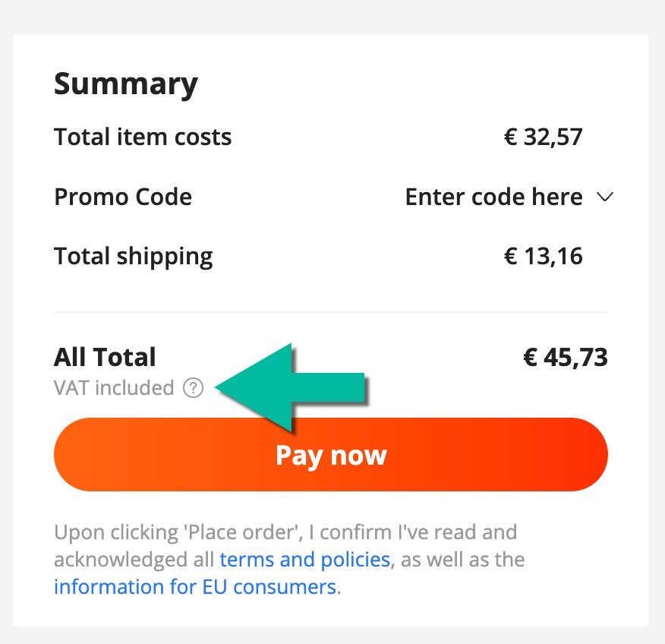Click the € 32,57 item cost amount
Viewport: 665px width, 644px height.
pyautogui.click(x=544, y=137)
